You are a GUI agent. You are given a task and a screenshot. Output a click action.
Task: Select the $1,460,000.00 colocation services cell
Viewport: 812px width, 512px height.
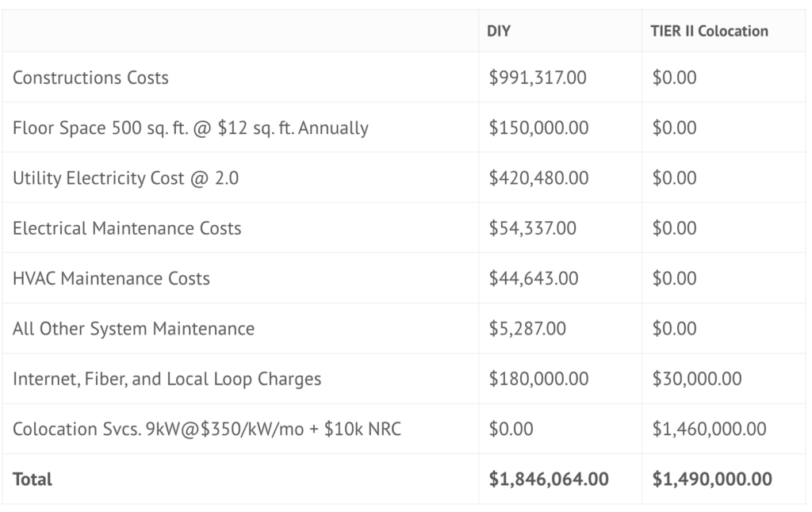709,429
